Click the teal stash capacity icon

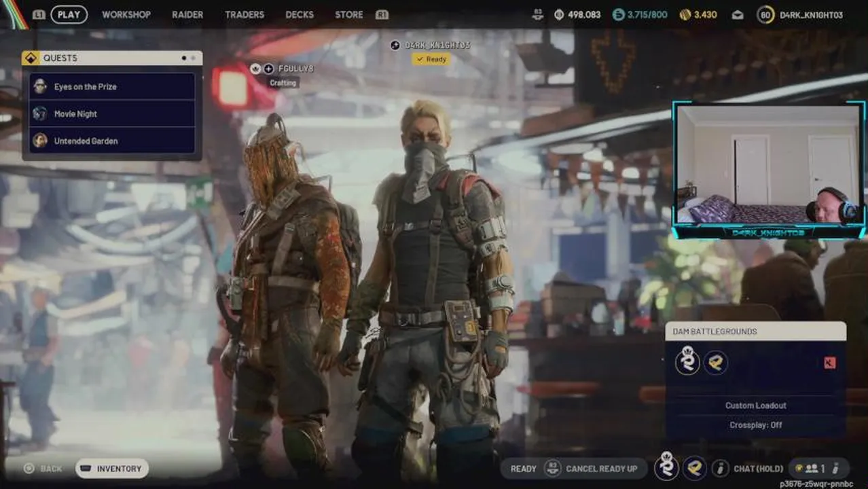point(618,14)
